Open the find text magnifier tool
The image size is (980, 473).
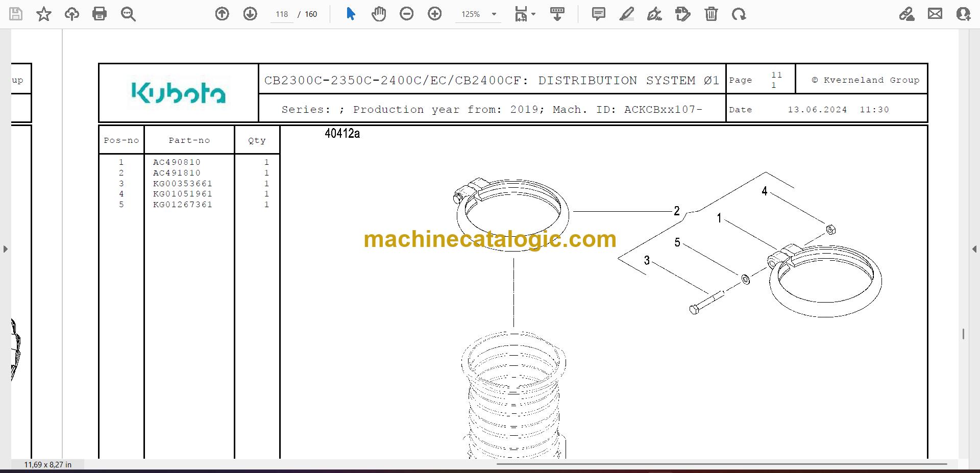coord(128,14)
